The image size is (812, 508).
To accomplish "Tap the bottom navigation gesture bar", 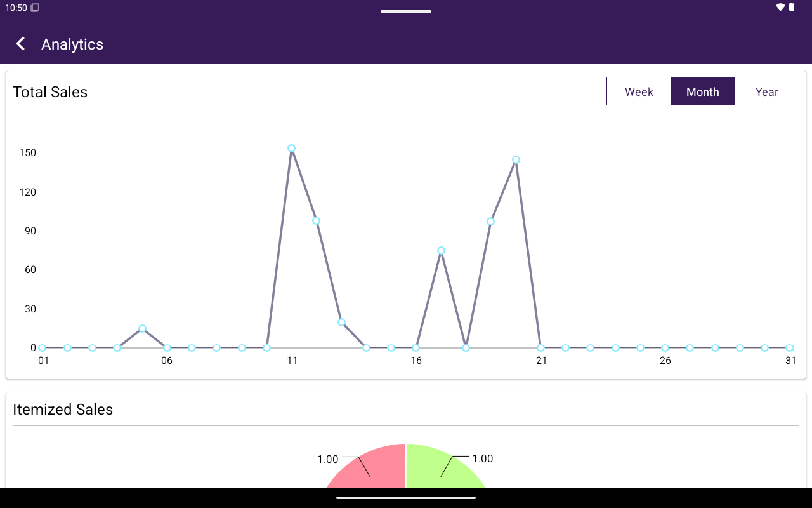I will [406, 498].
